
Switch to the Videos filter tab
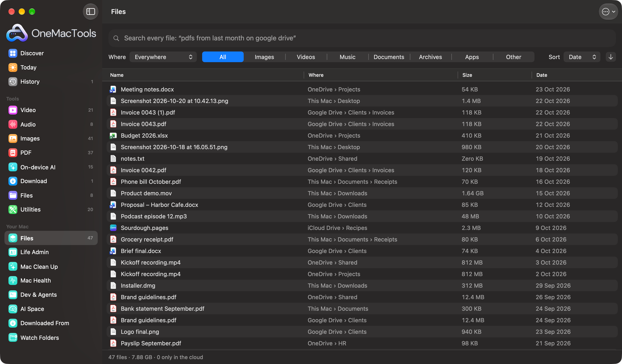pos(306,57)
